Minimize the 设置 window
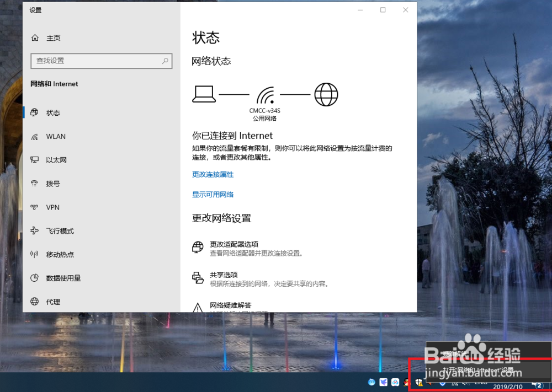 click(x=360, y=10)
